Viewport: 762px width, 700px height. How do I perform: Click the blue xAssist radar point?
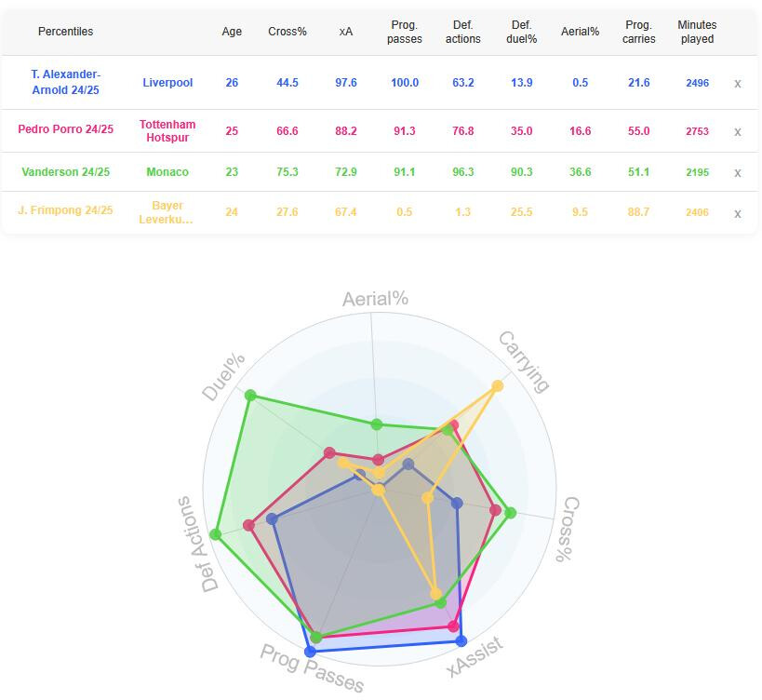pos(461,641)
